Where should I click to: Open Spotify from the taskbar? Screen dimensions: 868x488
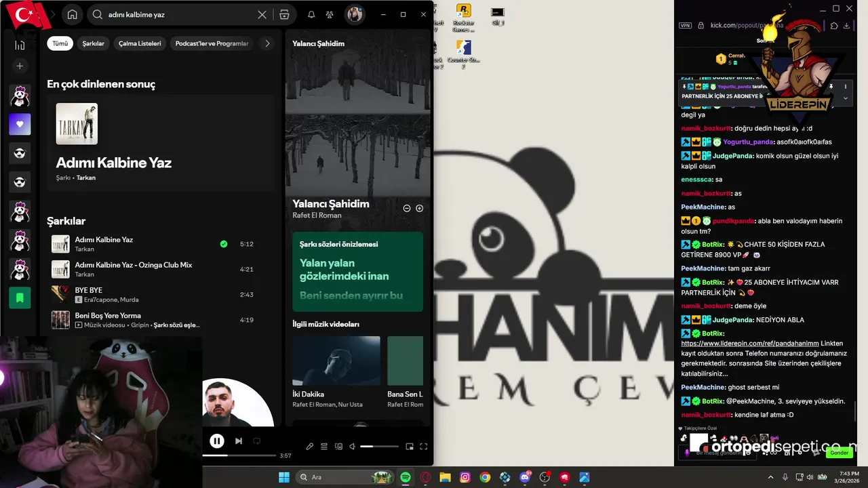(x=406, y=477)
